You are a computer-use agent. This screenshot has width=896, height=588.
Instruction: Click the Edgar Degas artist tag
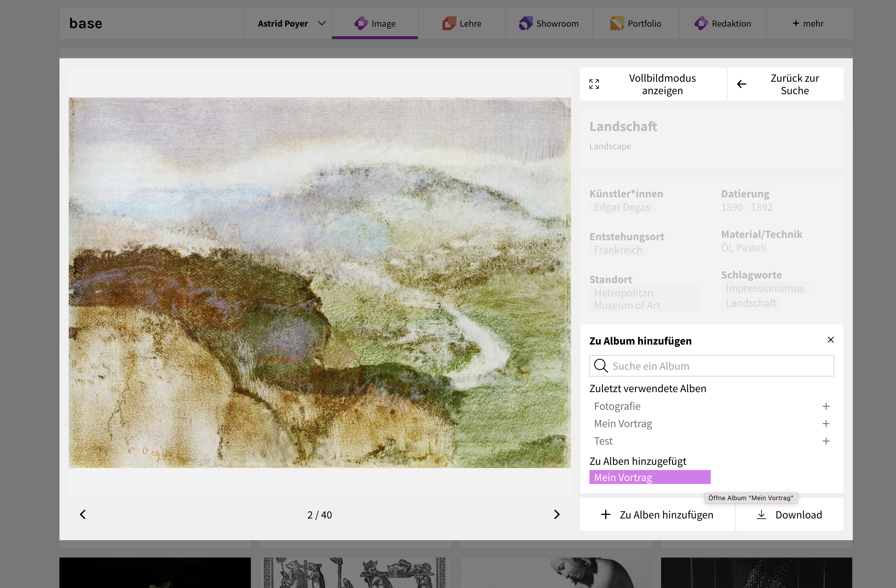(622, 207)
